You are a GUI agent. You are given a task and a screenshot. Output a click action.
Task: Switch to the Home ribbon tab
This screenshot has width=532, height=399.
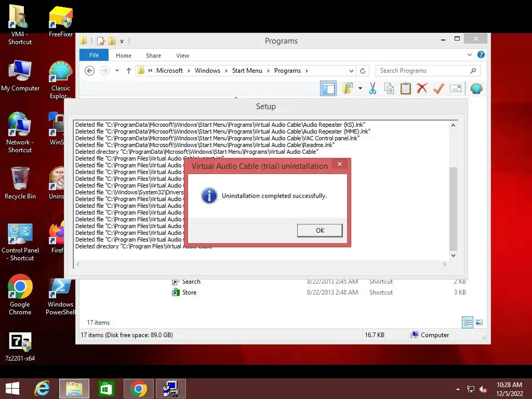click(124, 55)
